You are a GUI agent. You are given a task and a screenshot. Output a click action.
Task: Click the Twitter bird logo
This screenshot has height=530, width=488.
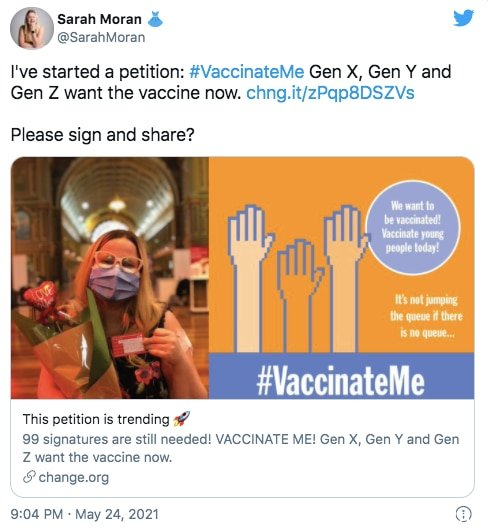coord(463,18)
